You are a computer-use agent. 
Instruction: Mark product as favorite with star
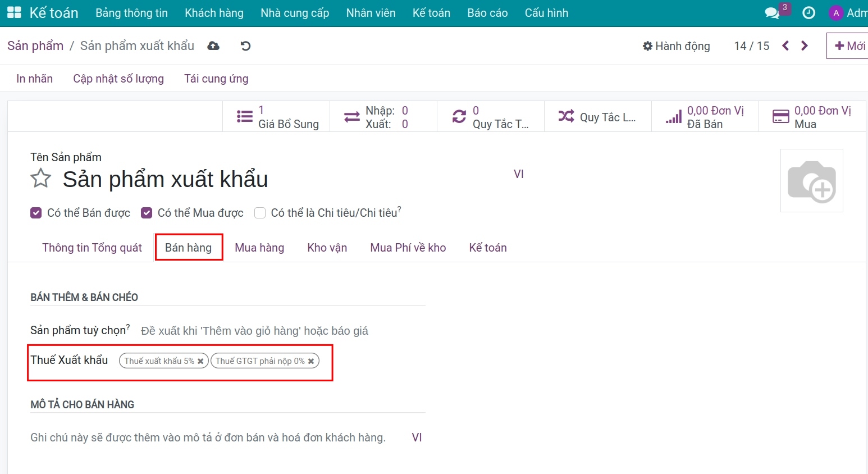click(40, 179)
